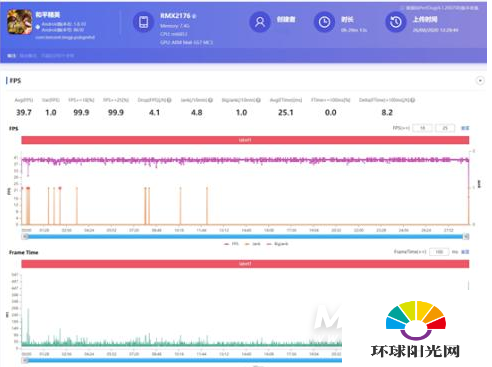Click the Avg FTime value 25.1
Viewport: 492px width, 367px height.
286,113
